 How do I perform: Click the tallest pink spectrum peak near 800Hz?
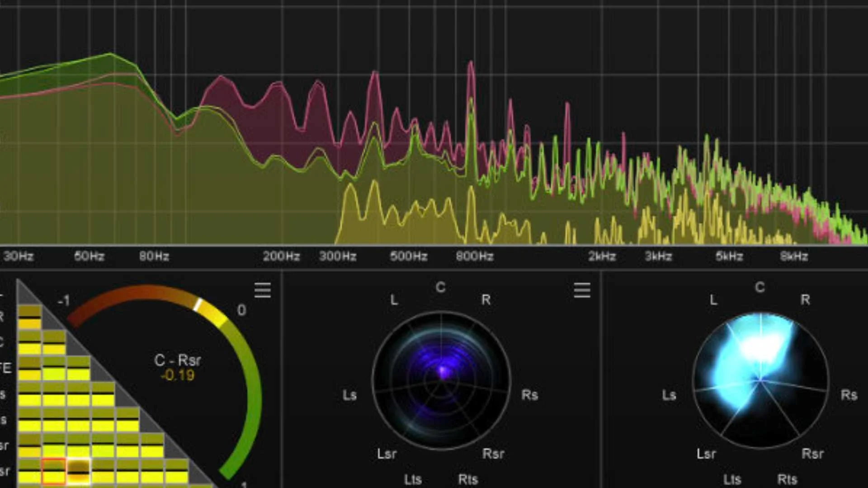471,65
